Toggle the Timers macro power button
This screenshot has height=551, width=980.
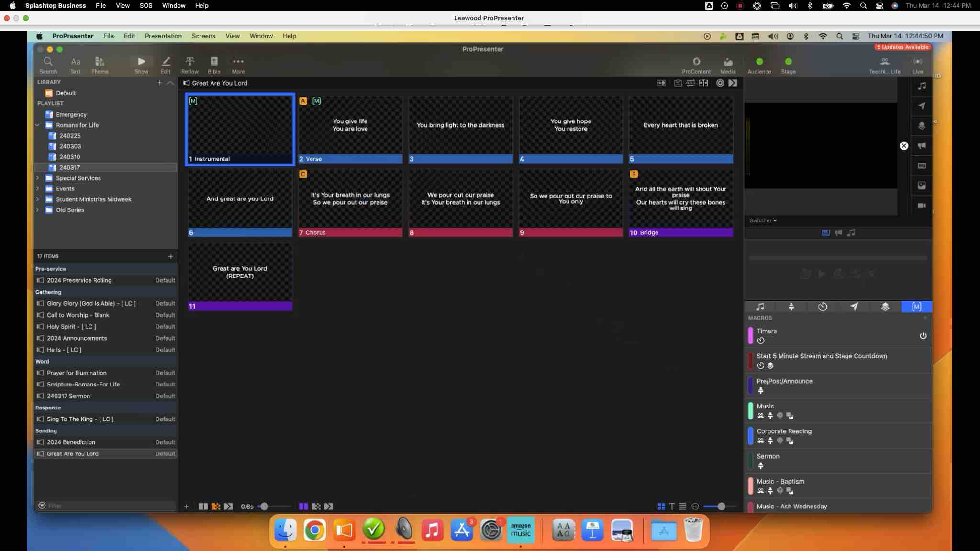[923, 336]
